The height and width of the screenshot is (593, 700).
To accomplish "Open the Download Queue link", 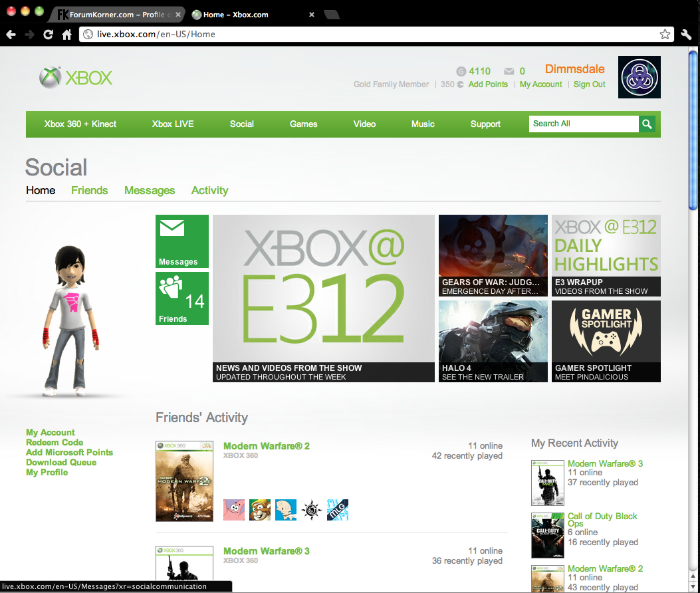I will pos(61,463).
